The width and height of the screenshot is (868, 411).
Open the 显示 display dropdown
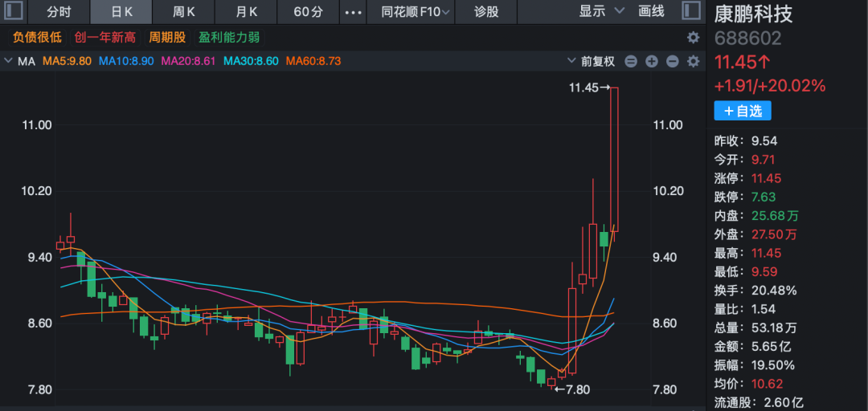(602, 11)
